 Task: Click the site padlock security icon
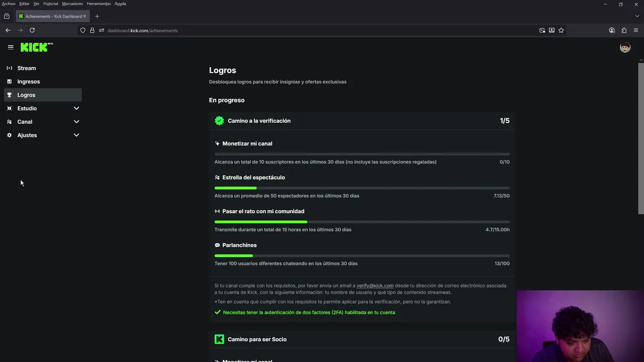click(x=92, y=30)
